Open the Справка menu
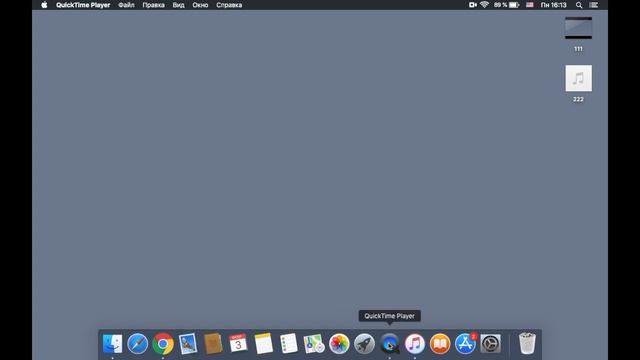Screen dimensions: 640x360 229,5
